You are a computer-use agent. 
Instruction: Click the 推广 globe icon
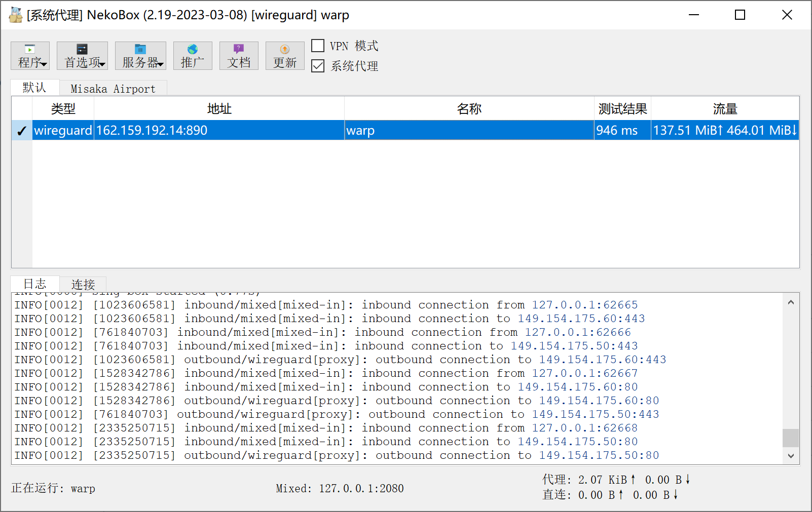tap(193, 50)
